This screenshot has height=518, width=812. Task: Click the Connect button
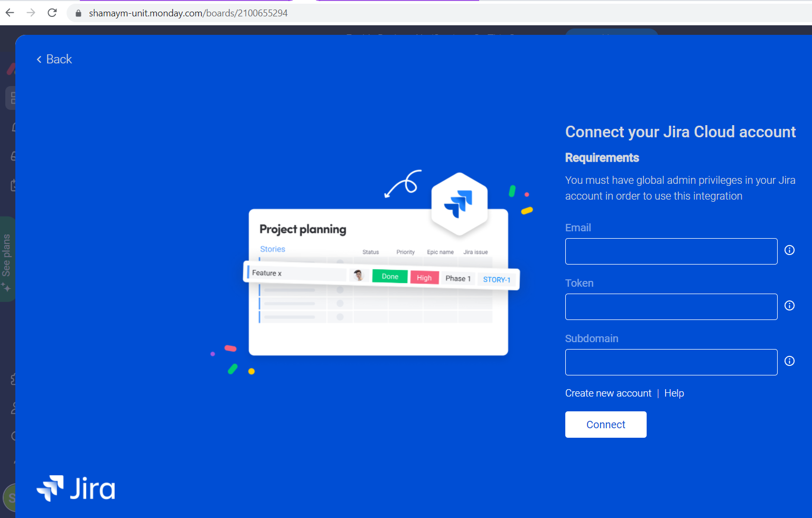click(x=606, y=425)
